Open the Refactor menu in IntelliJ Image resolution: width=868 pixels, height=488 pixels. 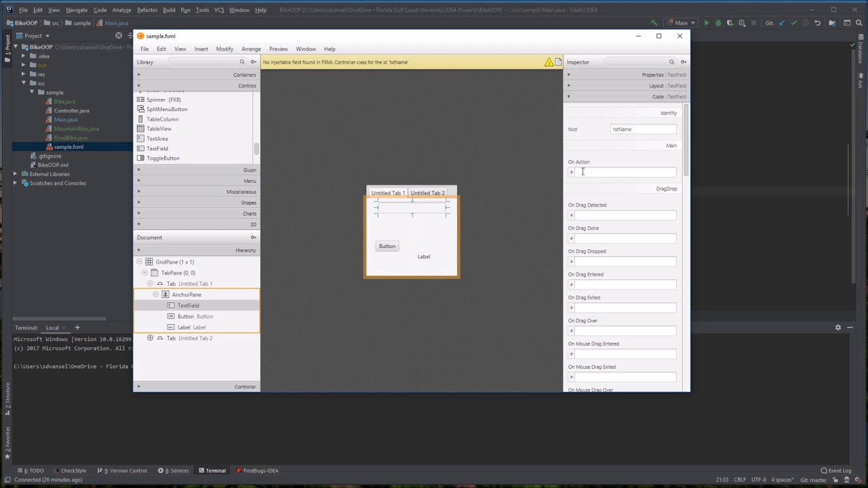click(147, 10)
